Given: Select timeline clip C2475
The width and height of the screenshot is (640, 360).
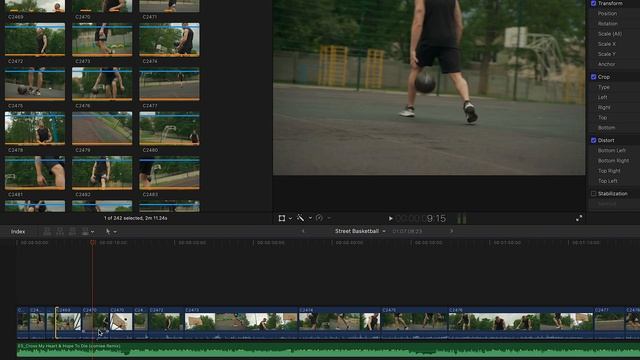Looking at the screenshot, I should tap(415, 322).
